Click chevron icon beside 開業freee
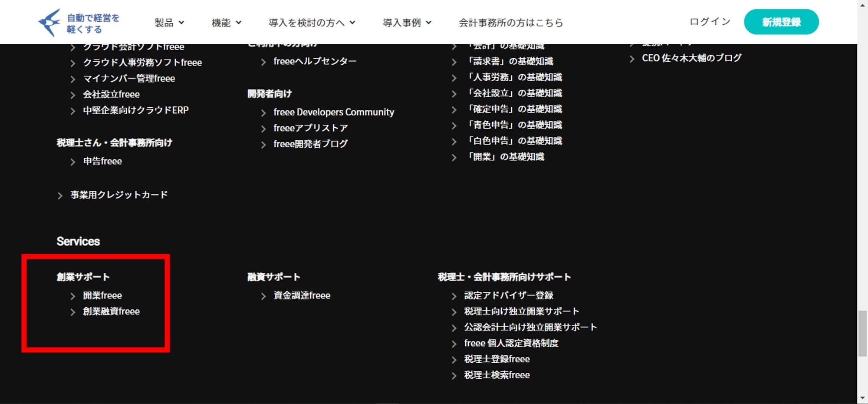 click(x=73, y=296)
